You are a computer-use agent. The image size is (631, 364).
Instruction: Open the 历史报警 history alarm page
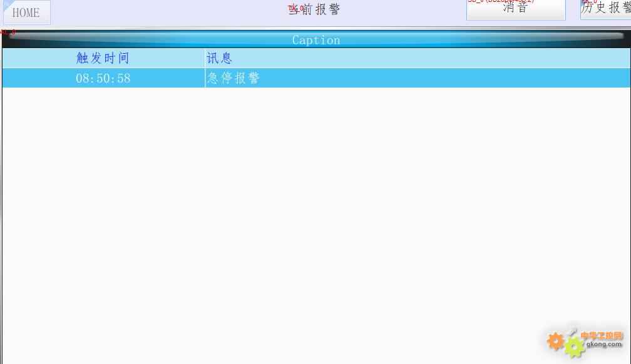[606, 9]
